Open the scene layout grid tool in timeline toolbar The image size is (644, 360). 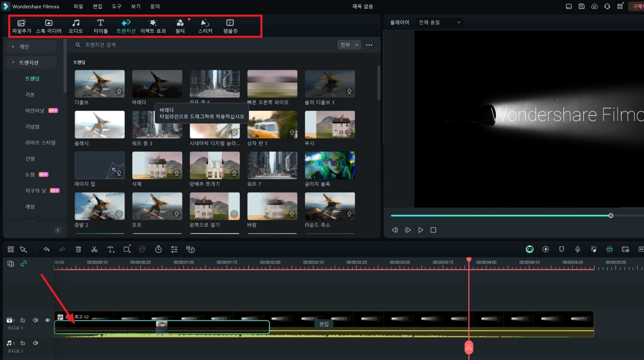(11, 249)
